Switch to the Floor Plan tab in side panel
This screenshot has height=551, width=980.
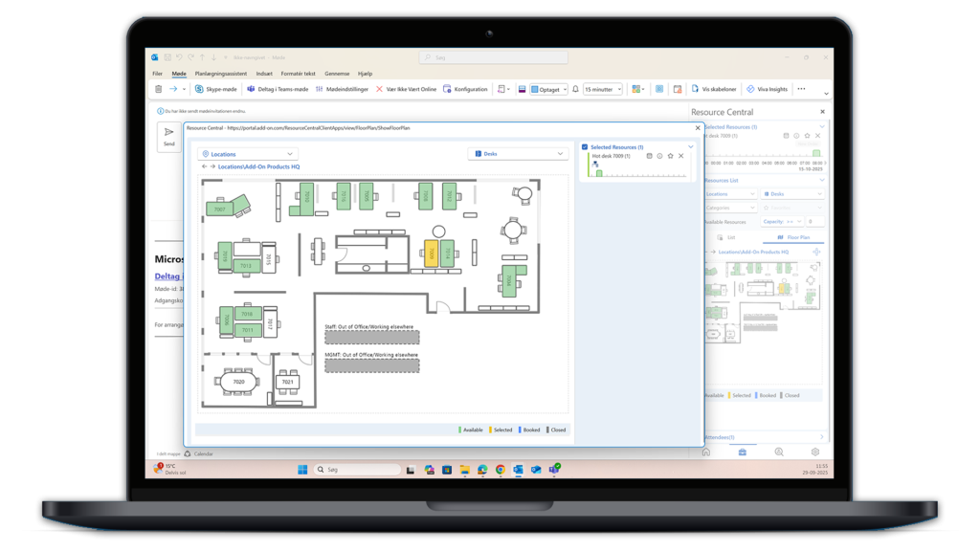793,237
